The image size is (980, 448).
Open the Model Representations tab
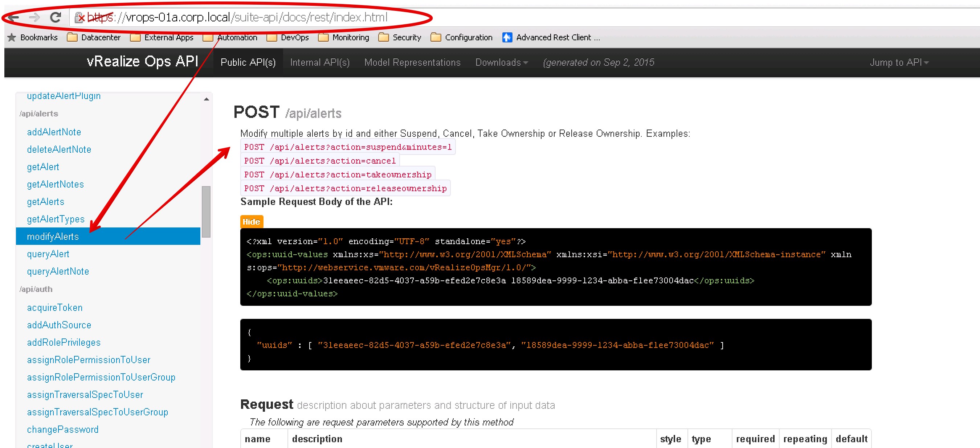pos(412,62)
